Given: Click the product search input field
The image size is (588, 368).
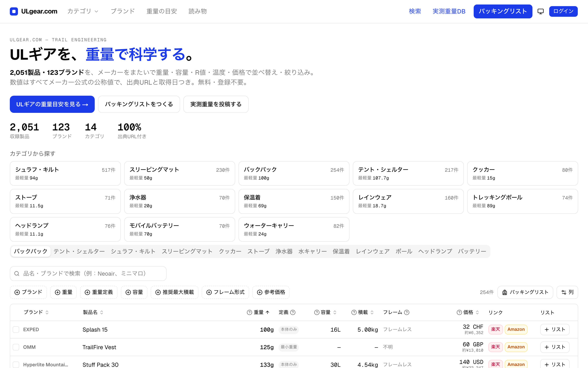Looking at the screenshot, I should point(88,274).
